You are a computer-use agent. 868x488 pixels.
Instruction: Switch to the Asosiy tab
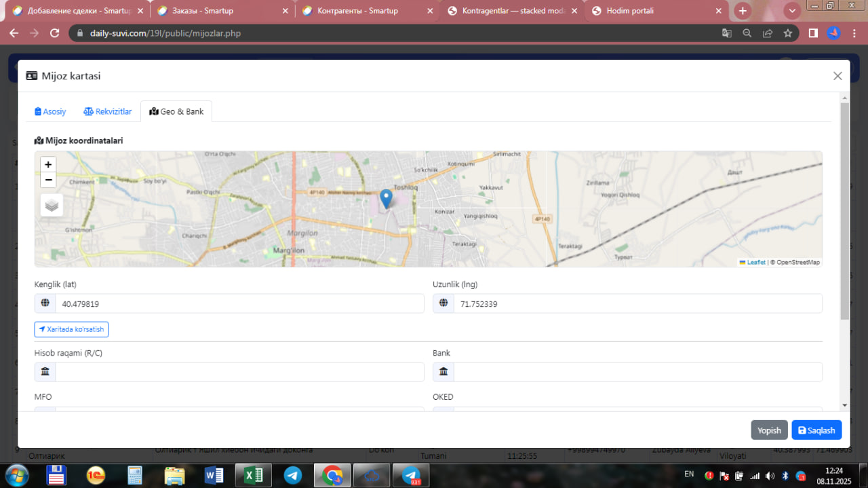pos(50,111)
